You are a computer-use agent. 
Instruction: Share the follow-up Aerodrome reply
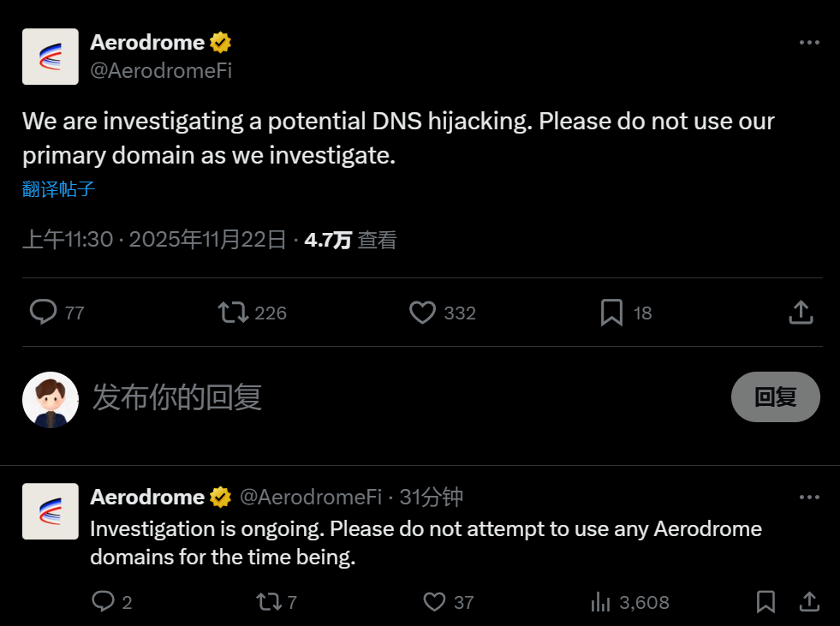click(807, 602)
